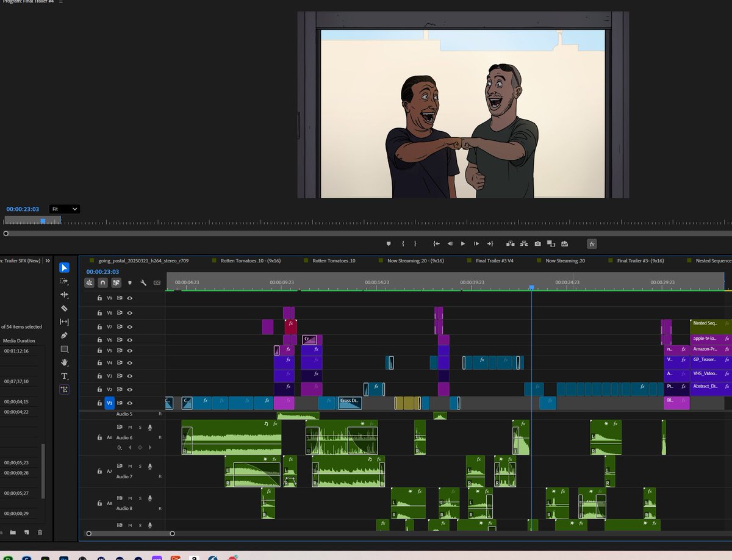Image resolution: width=732 pixels, height=560 pixels.
Task: Click the Program monitor timecode 00:00:23:03
Action: point(24,209)
